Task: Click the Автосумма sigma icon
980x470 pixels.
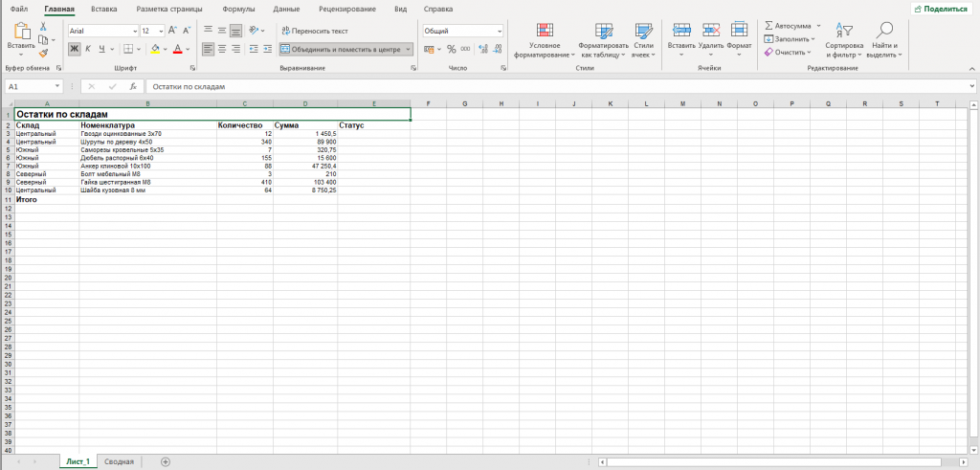Action: [x=768, y=26]
